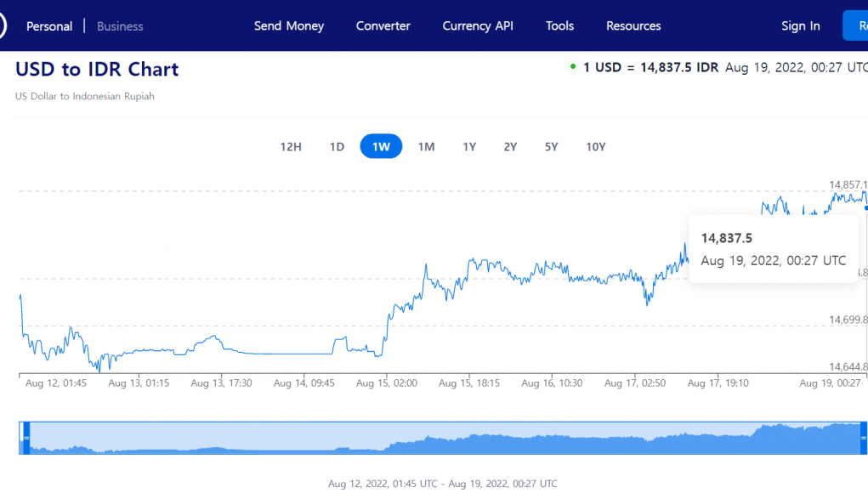Image resolution: width=868 pixels, height=493 pixels.
Task: Click the Sign In link
Action: pos(800,25)
